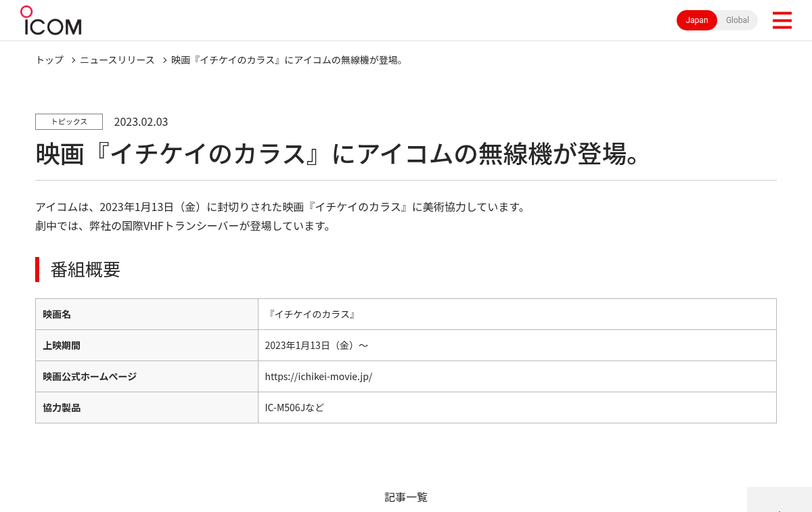
Task: Click the first paragraph line about 美術協力
Action: [x=281, y=207]
